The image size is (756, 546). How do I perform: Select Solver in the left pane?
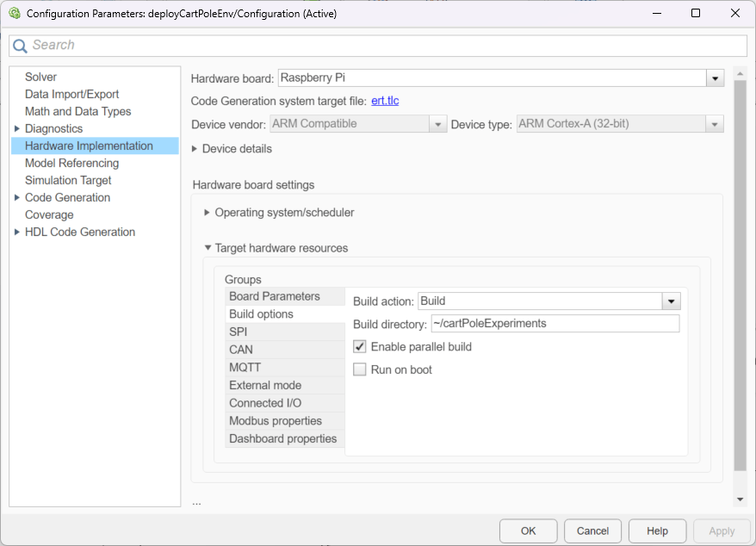tap(40, 77)
